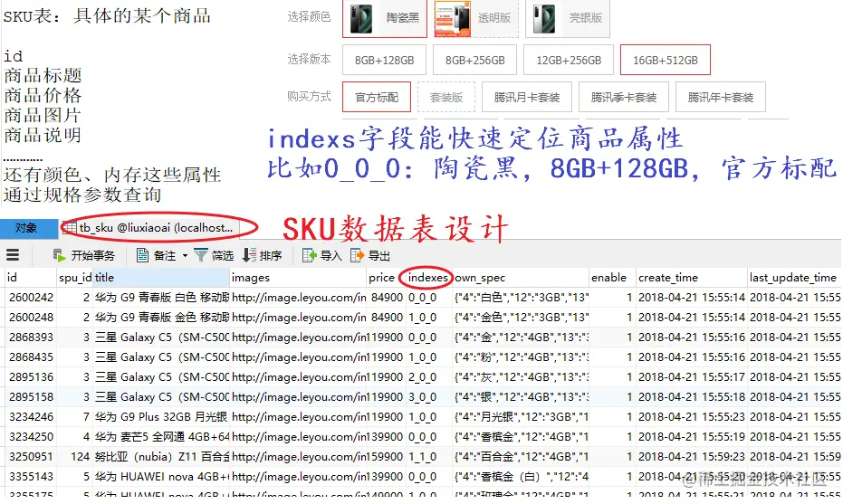Click the id column header
Image resolution: width=843 pixels, height=504 pixels.
pos(31,278)
